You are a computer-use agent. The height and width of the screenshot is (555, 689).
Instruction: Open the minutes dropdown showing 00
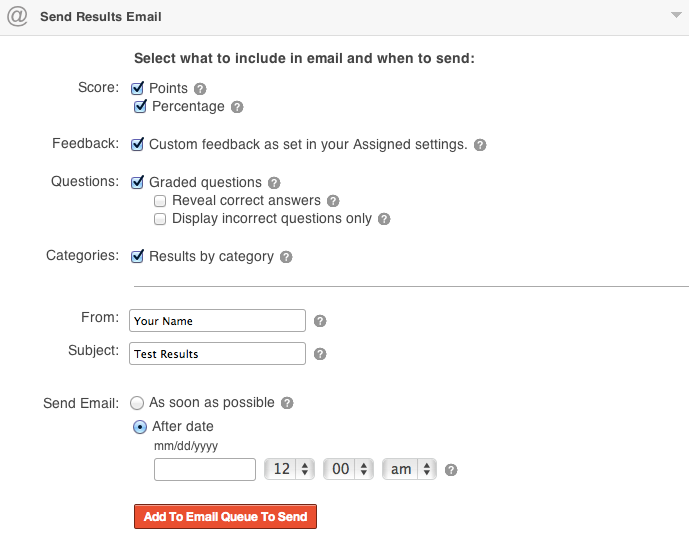pos(351,469)
